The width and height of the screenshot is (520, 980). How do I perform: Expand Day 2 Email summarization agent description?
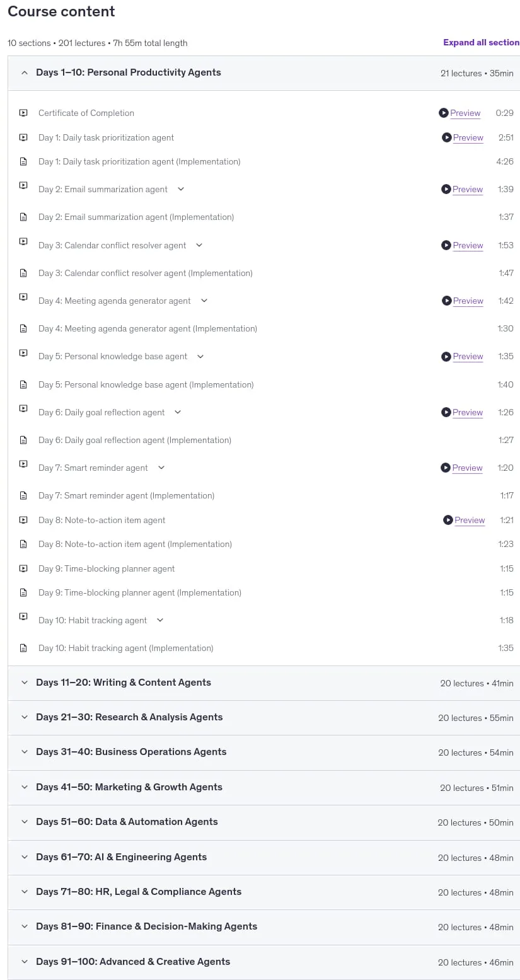(x=181, y=189)
